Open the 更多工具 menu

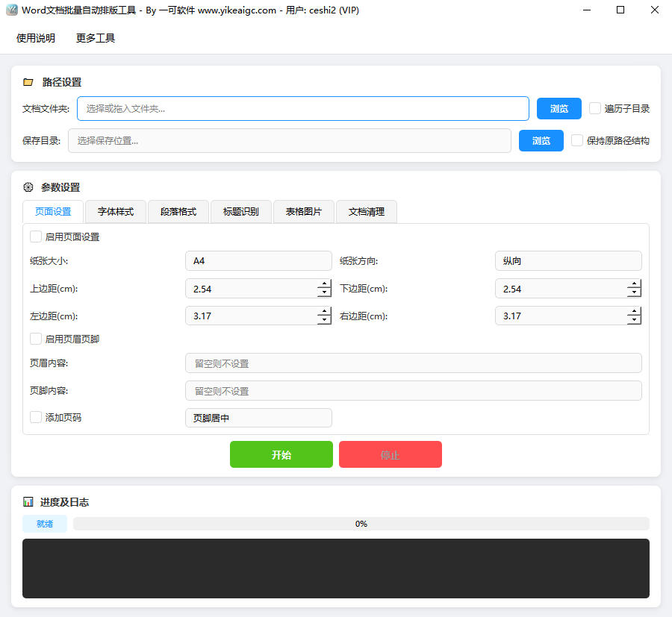pos(94,38)
